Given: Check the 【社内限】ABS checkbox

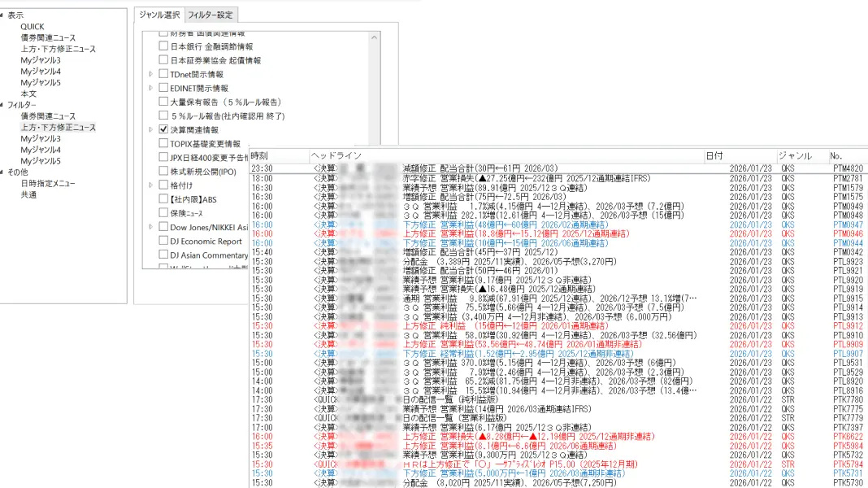Looking at the screenshot, I should 163,198.
